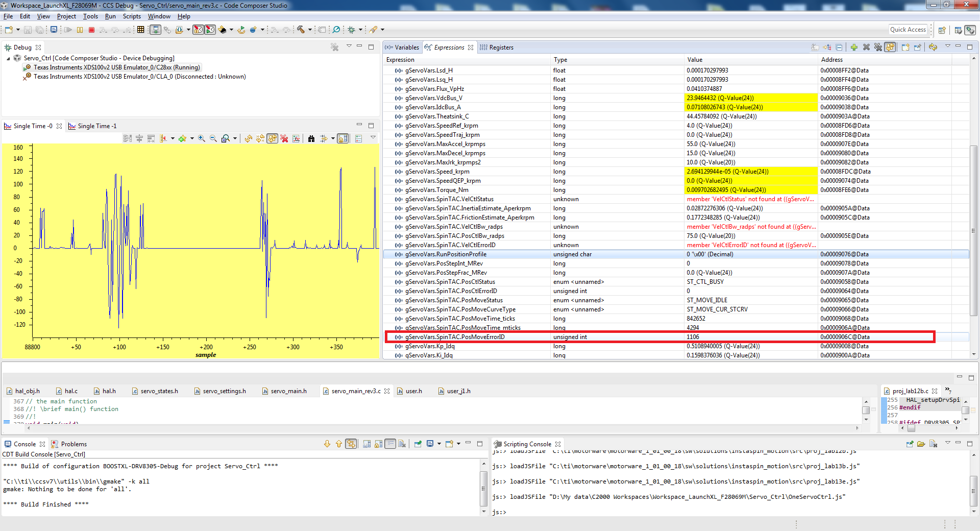Zoom in on the Single Time graph
This screenshot has height=531, width=980.
point(202,139)
